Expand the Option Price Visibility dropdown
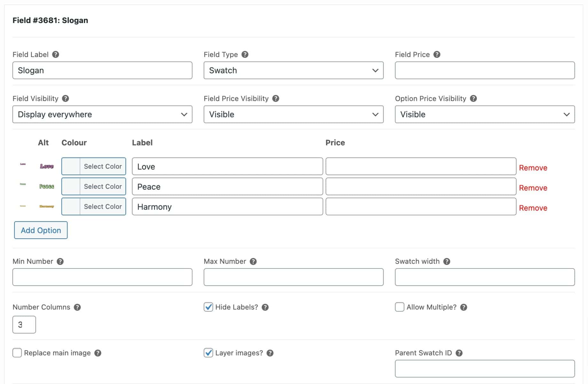This screenshot has width=588, height=384. click(485, 114)
